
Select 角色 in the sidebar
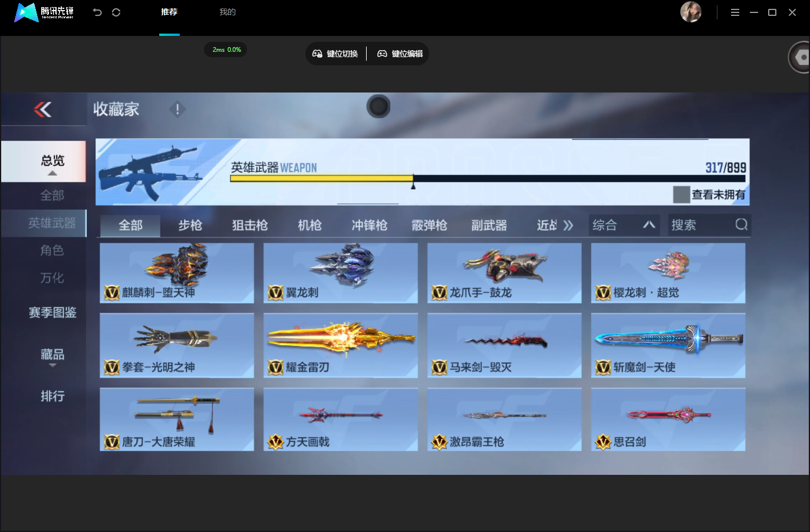pos(52,250)
